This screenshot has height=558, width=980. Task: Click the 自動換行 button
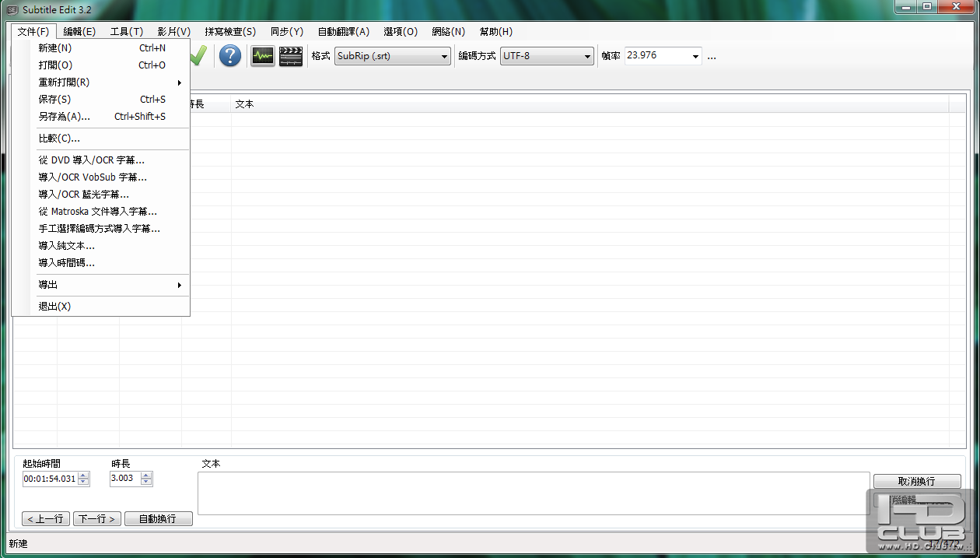(x=158, y=519)
